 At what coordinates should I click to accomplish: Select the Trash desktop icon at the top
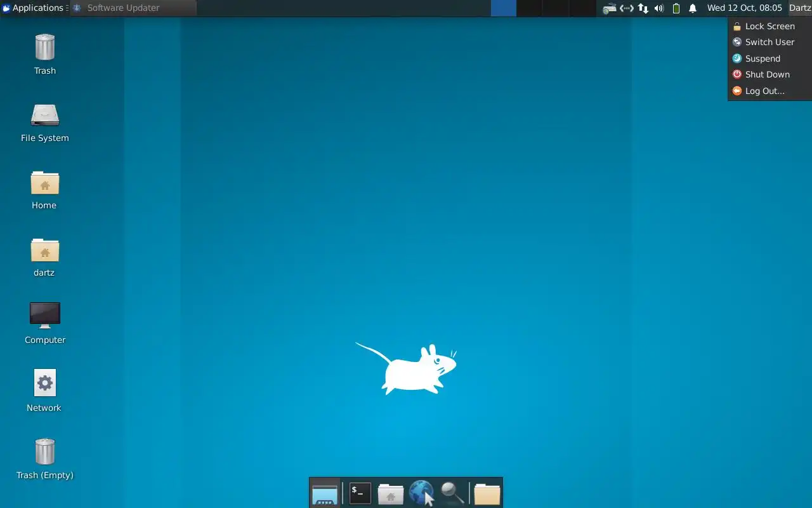tap(45, 54)
